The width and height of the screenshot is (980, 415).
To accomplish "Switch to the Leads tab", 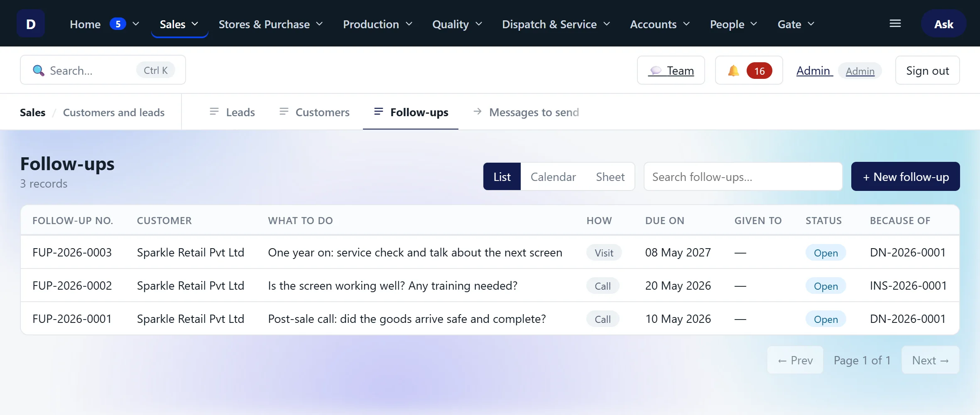I will pos(232,112).
